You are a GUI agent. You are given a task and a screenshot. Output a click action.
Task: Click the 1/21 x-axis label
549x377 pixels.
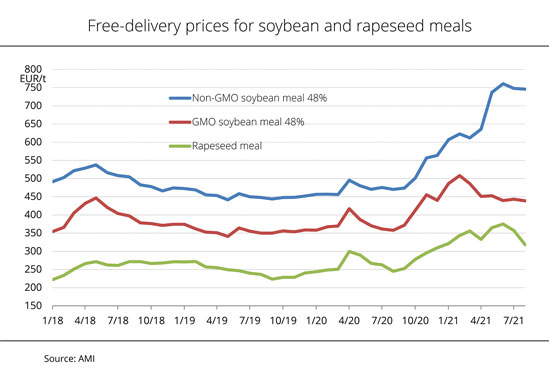[448, 321]
